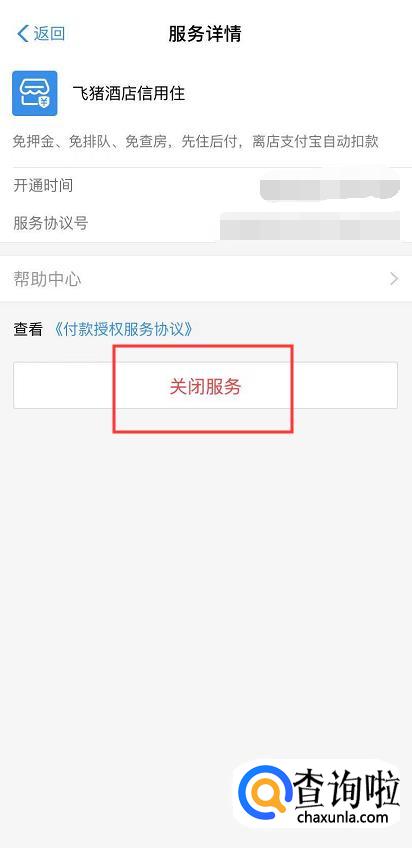Image resolution: width=412 pixels, height=848 pixels.
Task: Click the 免押金、免排队 description text
Action: tap(195, 142)
